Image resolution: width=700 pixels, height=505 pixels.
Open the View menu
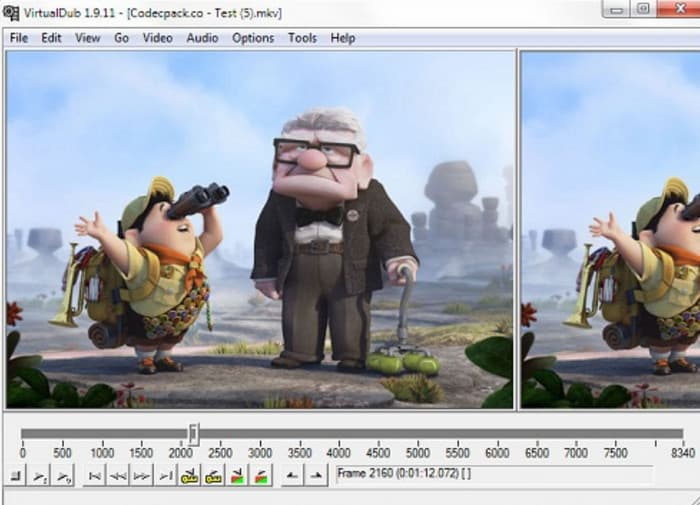88,38
